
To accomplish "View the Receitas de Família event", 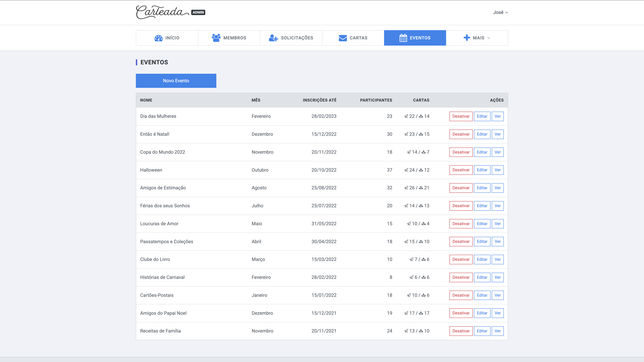I will [x=497, y=331].
